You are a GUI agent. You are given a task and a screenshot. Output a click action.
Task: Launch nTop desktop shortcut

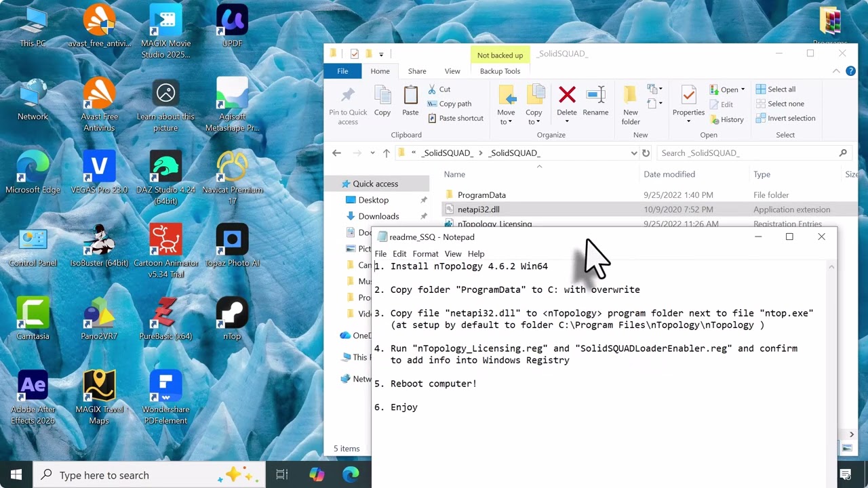pos(232,320)
